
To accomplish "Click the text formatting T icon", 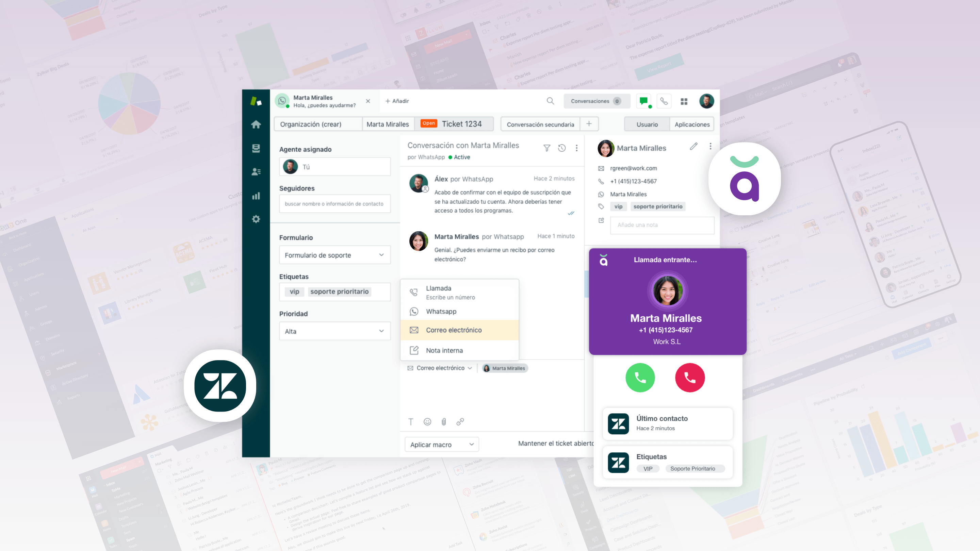I will click(x=411, y=422).
